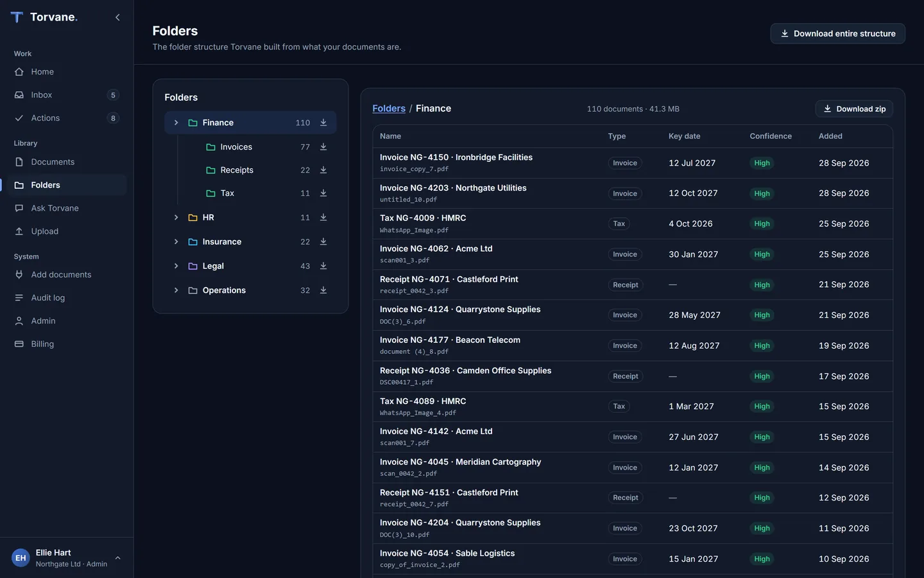The width and height of the screenshot is (924, 578).
Task: Expand the Operations folder chevron
Action: (176, 290)
